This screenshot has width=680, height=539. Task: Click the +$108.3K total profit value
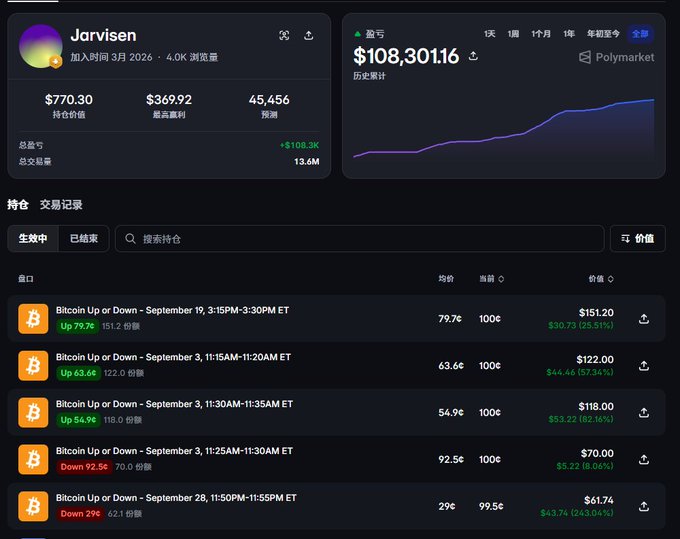coord(299,145)
